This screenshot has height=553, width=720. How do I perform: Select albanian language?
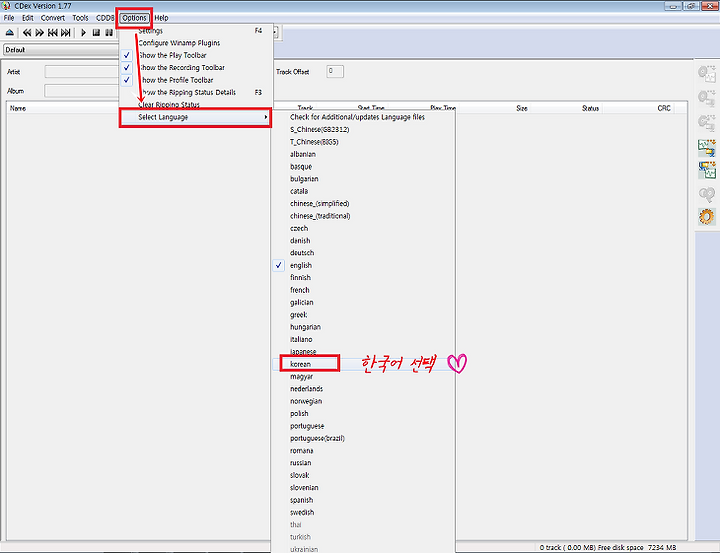(x=363, y=154)
